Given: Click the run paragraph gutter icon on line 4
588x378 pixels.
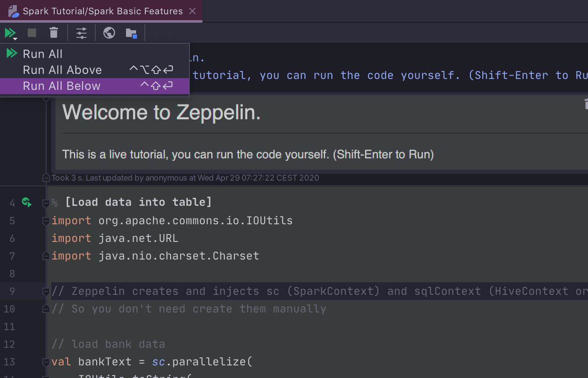Looking at the screenshot, I should (27, 202).
